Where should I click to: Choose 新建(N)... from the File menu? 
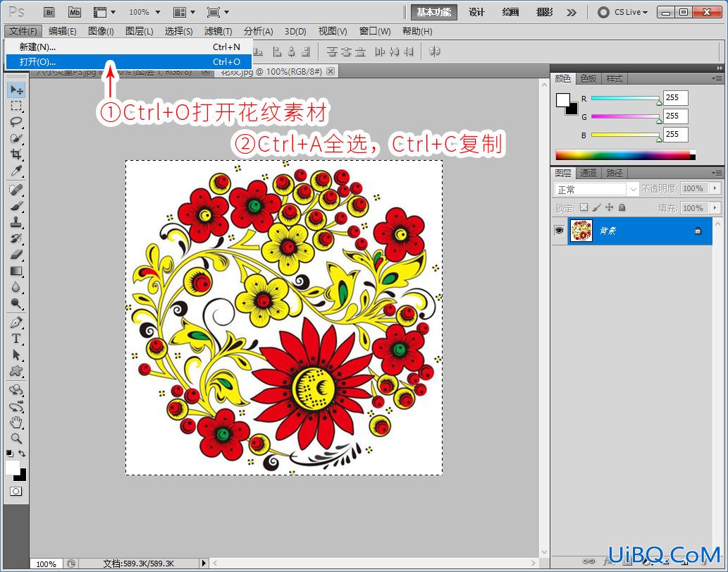click(128, 47)
